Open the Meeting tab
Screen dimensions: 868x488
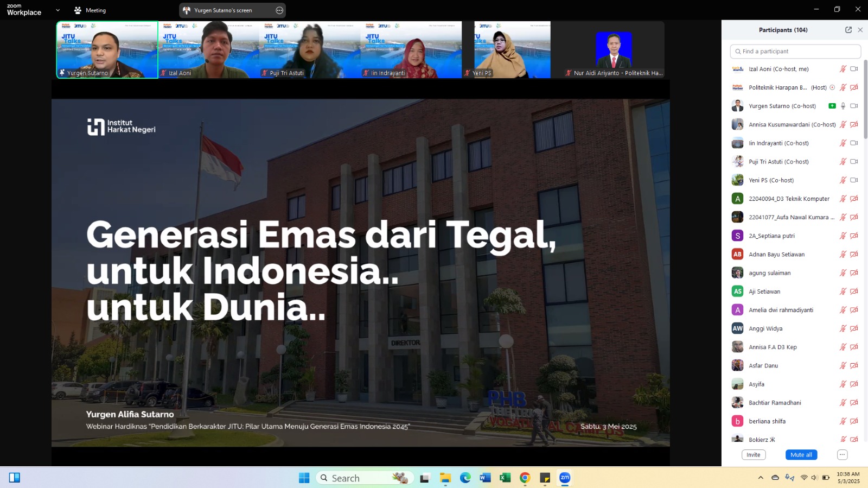click(90, 10)
